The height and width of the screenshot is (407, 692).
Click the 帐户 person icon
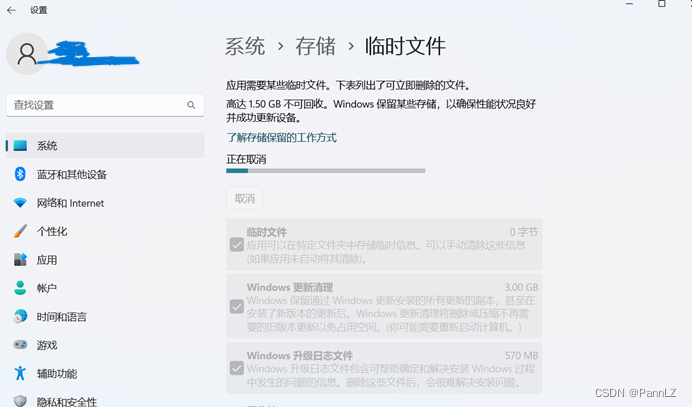[x=20, y=288]
